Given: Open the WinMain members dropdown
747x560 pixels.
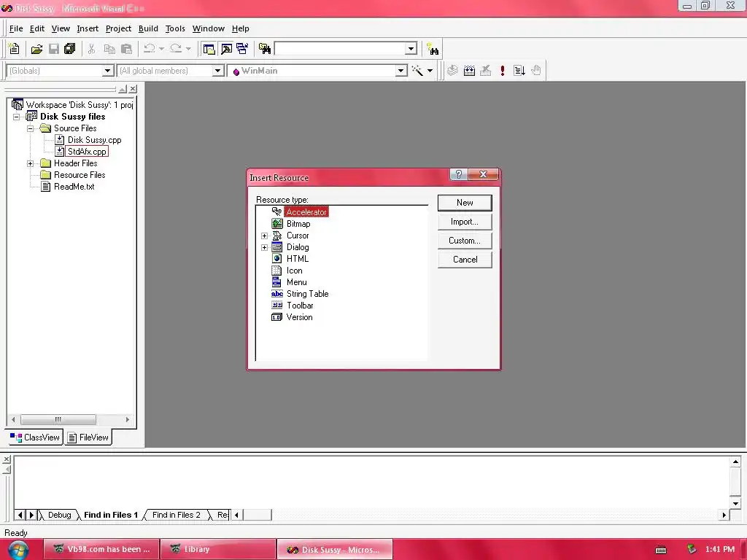Looking at the screenshot, I should tap(401, 71).
